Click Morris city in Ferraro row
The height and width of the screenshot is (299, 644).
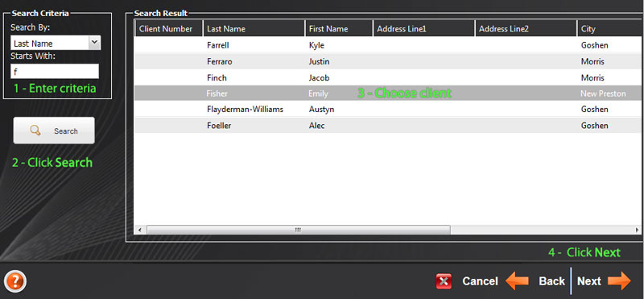click(x=592, y=62)
